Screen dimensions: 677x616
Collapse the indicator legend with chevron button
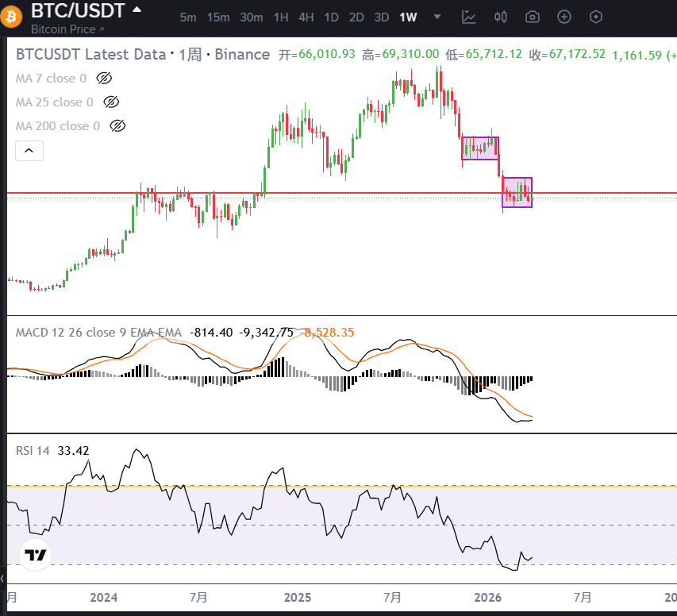pos(29,151)
